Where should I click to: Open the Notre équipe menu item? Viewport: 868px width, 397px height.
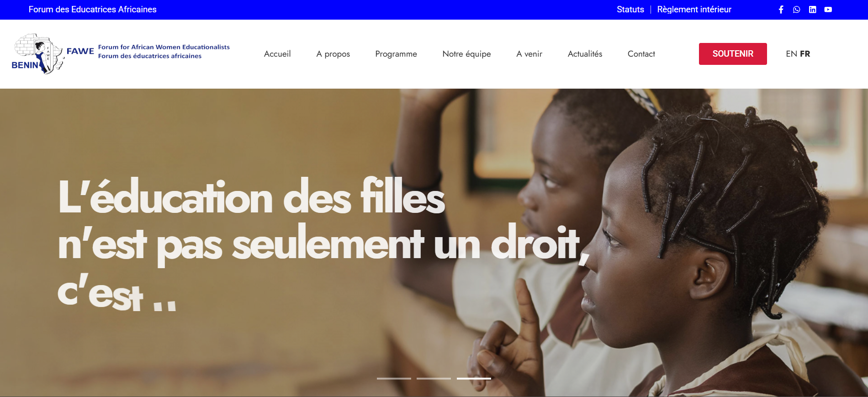pyautogui.click(x=466, y=54)
